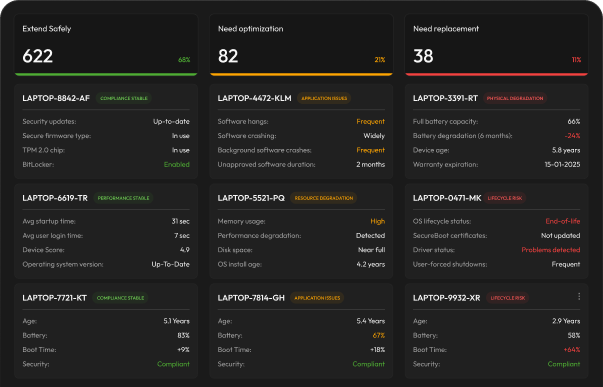
Task: Open device LAPTOP-7721-KT title
Action: (54, 298)
